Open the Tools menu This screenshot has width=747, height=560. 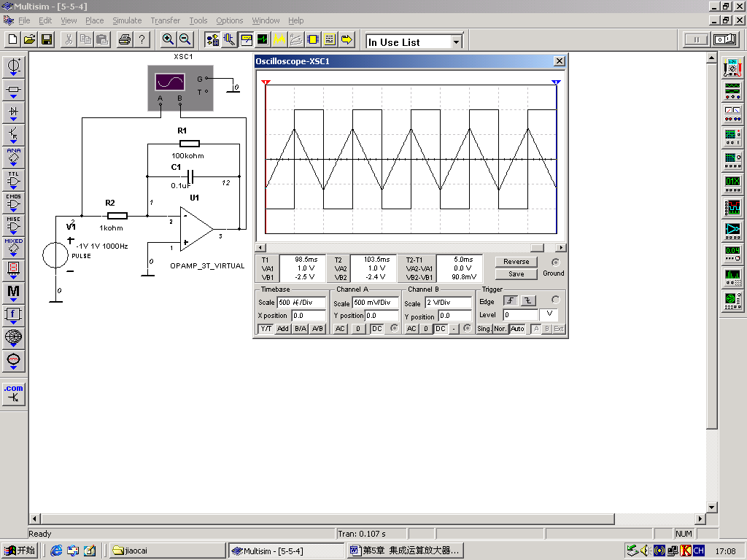pos(198,20)
